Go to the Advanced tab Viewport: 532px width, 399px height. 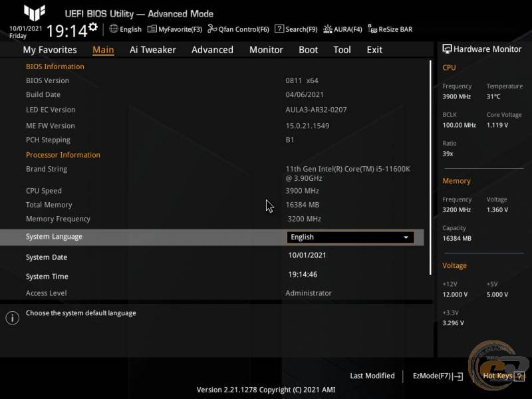point(212,50)
